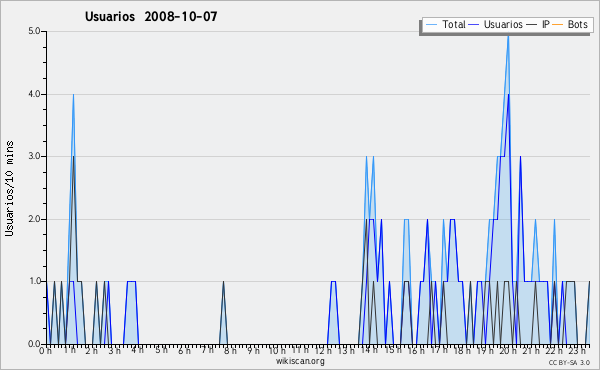Select the 'Bots' legend entry

click(570, 24)
